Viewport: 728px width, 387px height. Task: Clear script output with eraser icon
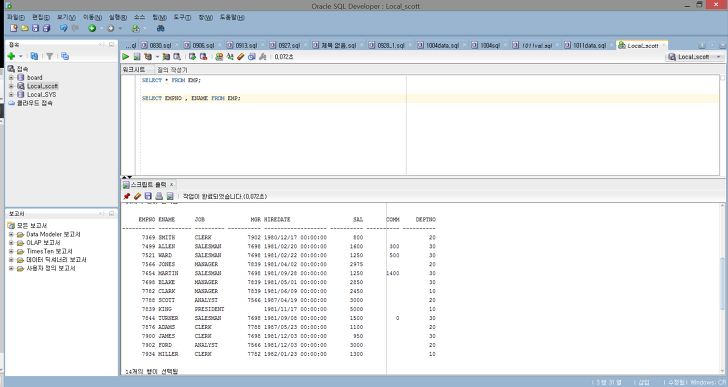tap(137, 196)
